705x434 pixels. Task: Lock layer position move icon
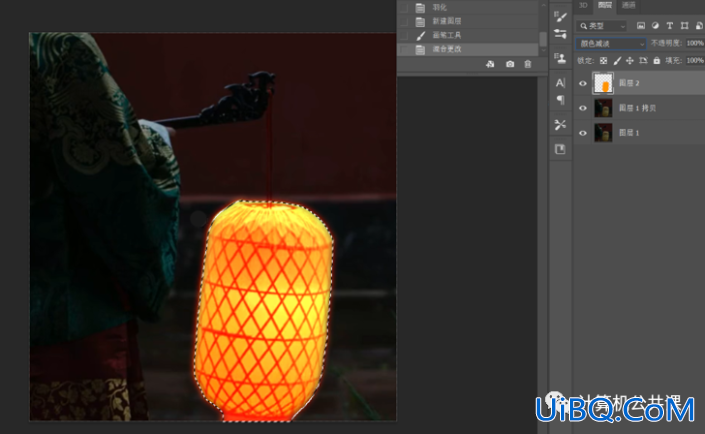click(x=629, y=60)
